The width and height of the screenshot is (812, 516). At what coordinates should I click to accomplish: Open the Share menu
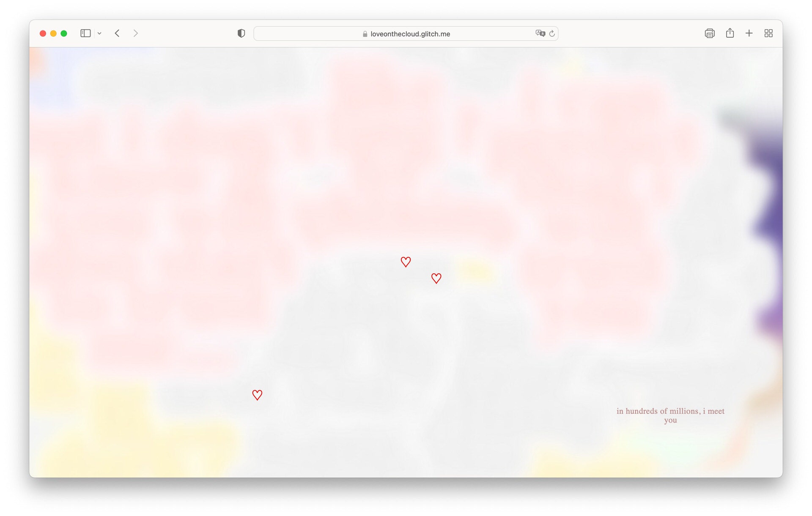click(730, 33)
